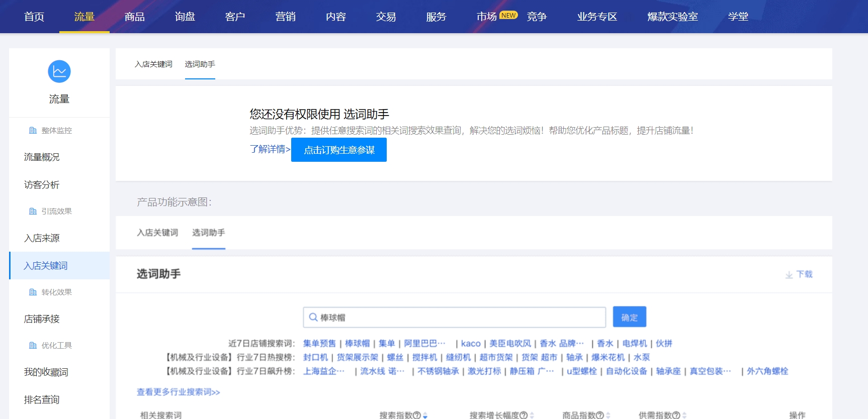
Task: Click the kaco search term
Action: (x=471, y=344)
